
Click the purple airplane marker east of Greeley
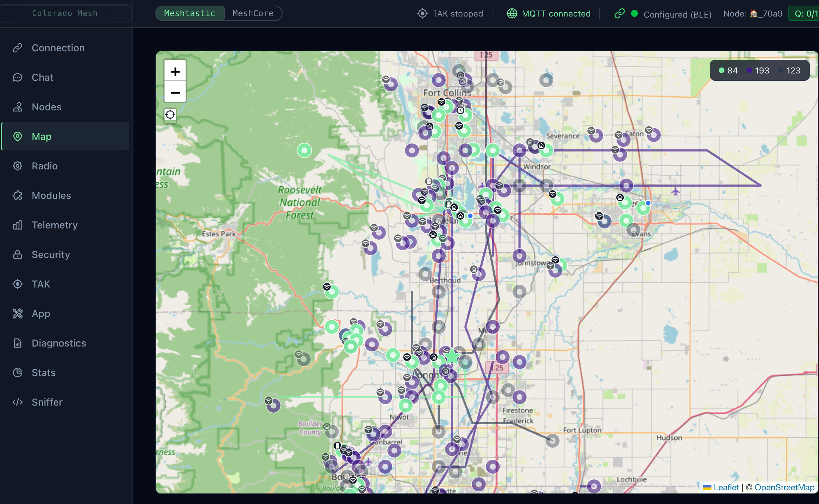(675, 191)
